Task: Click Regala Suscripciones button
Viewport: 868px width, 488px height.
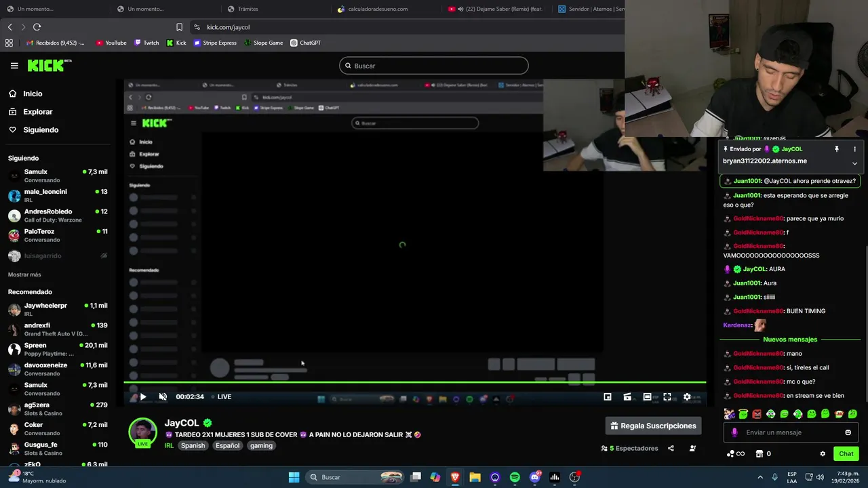Action: 653,426
